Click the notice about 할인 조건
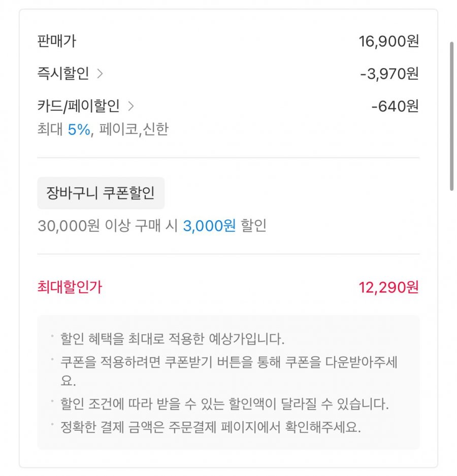The height and width of the screenshot is (476, 457). coord(224,404)
